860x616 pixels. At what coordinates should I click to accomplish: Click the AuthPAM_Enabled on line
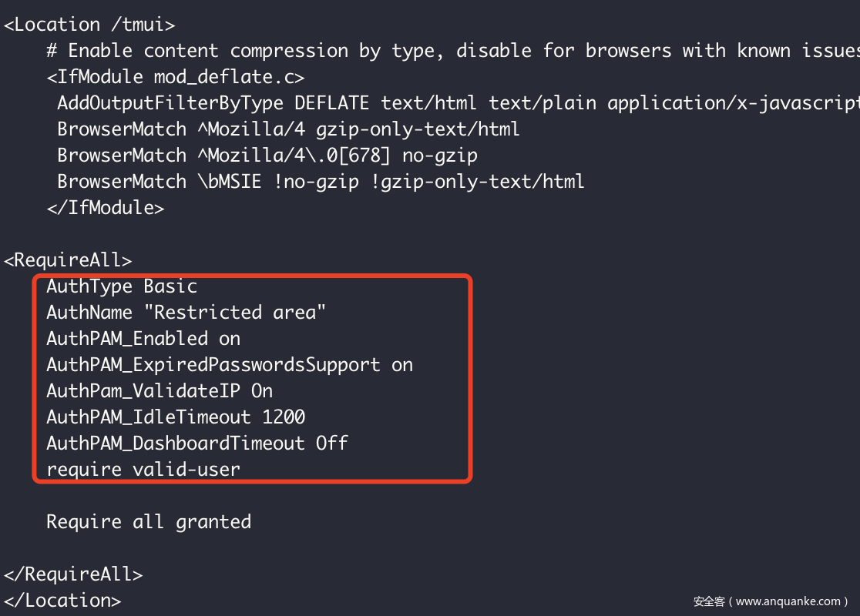click(143, 339)
